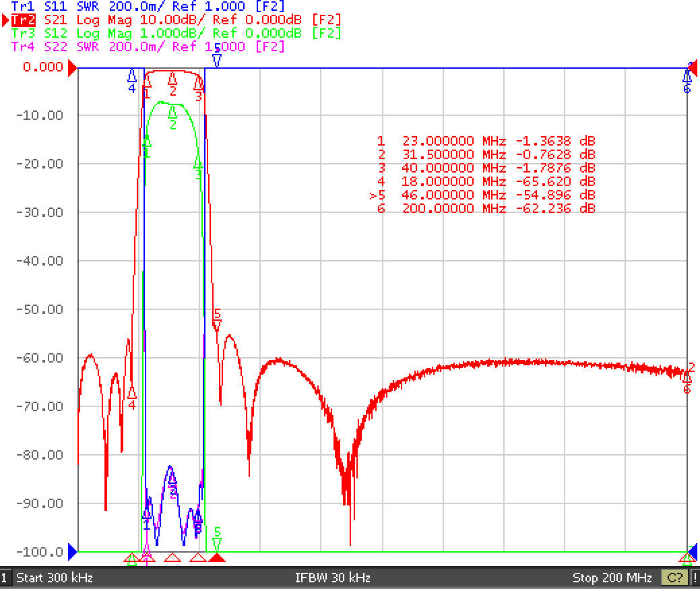
Task: Click the Start 300 kHz field
Action: coord(55,578)
